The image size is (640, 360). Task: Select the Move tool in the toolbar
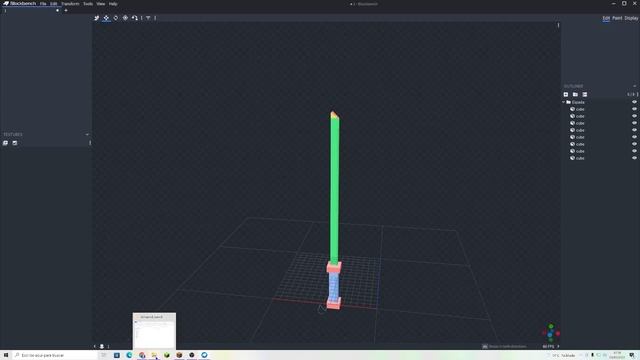click(x=106, y=18)
